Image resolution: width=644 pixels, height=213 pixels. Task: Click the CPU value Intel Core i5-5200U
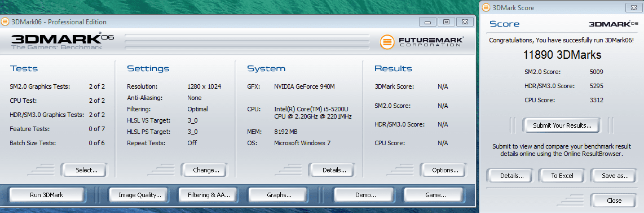point(312,112)
